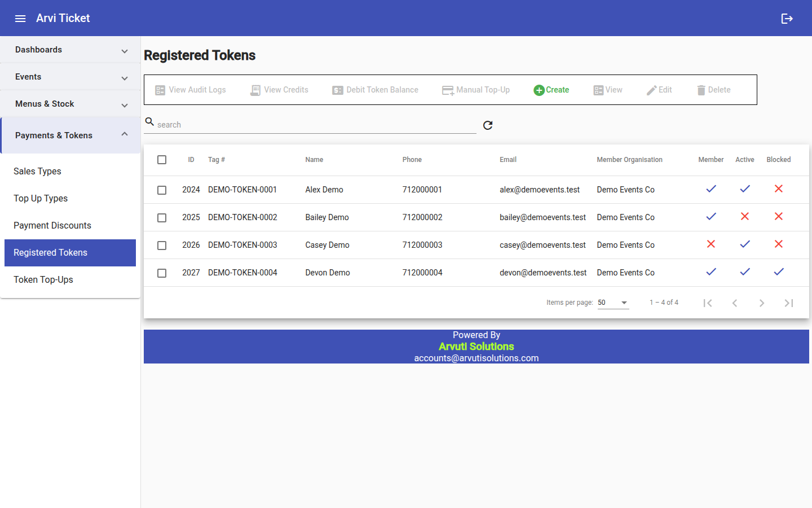Click Blocked red cross for Alex Demo

(x=779, y=189)
